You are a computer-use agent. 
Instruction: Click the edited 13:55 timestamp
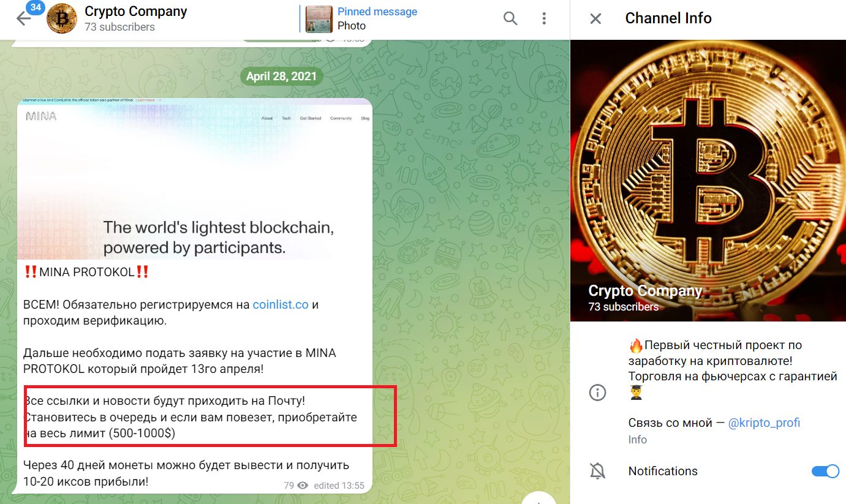339,486
